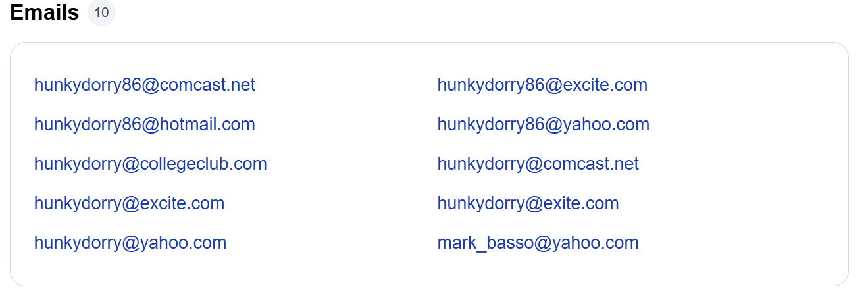
Task: Choose the email starting with mark_basso
Action: pos(538,243)
